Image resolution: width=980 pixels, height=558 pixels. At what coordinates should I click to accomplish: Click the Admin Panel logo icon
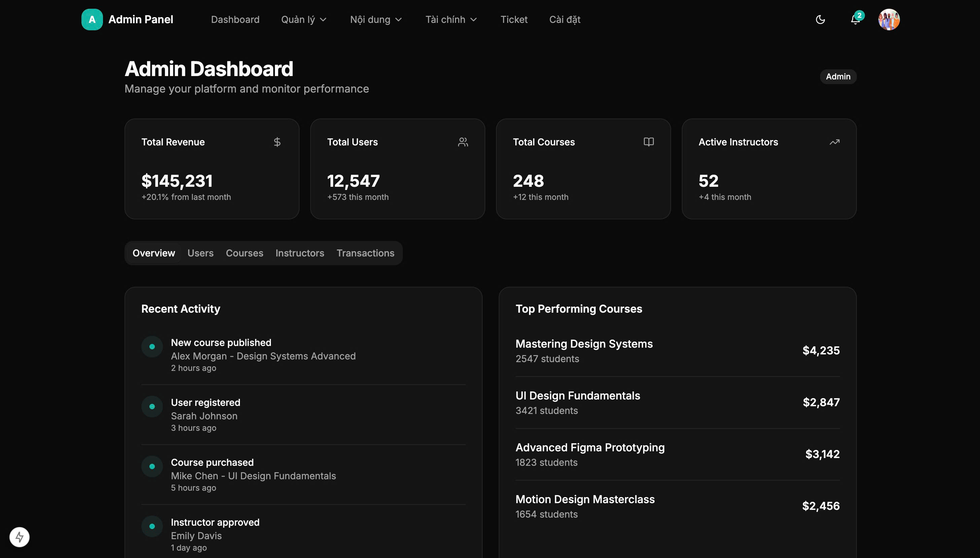[92, 20]
